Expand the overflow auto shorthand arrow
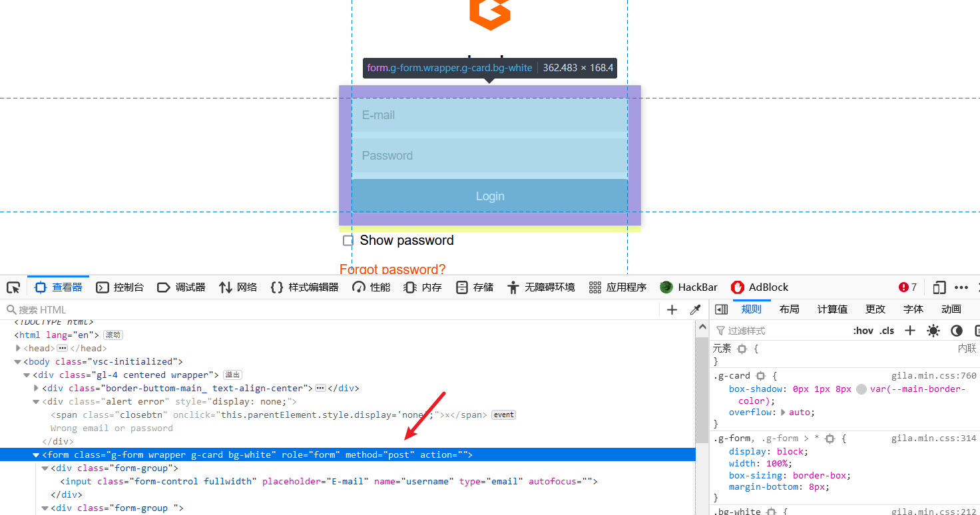 [784, 413]
